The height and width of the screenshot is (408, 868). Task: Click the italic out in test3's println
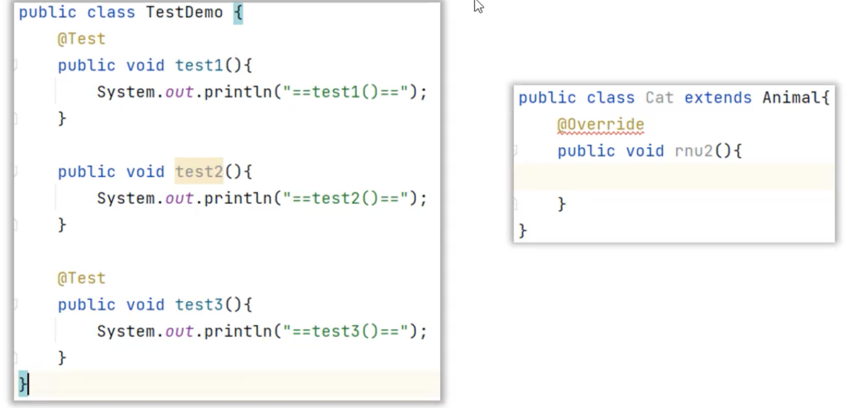(x=180, y=331)
